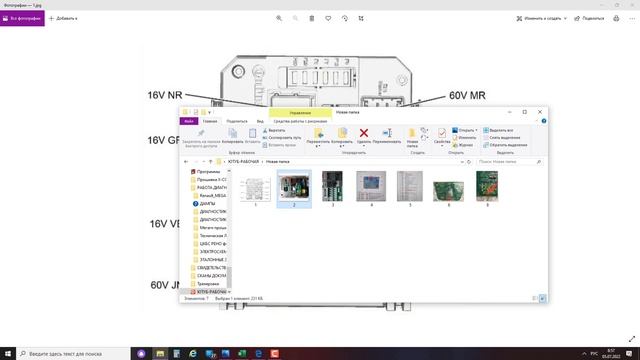Select the ДАМПЫ item in the tree
640x360 pixels.
click(204, 204)
